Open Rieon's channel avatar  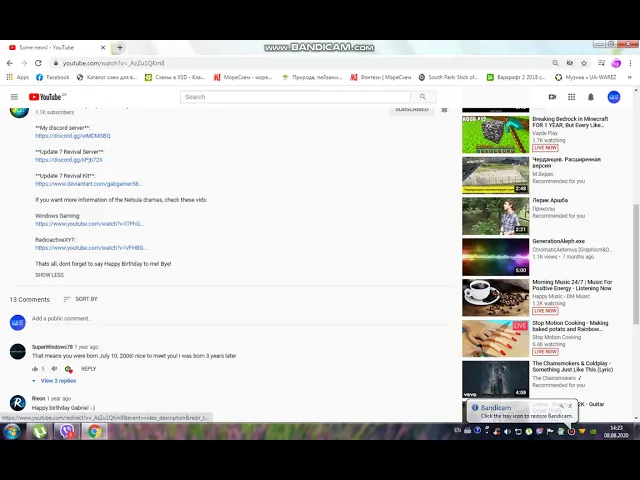pos(18,403)
